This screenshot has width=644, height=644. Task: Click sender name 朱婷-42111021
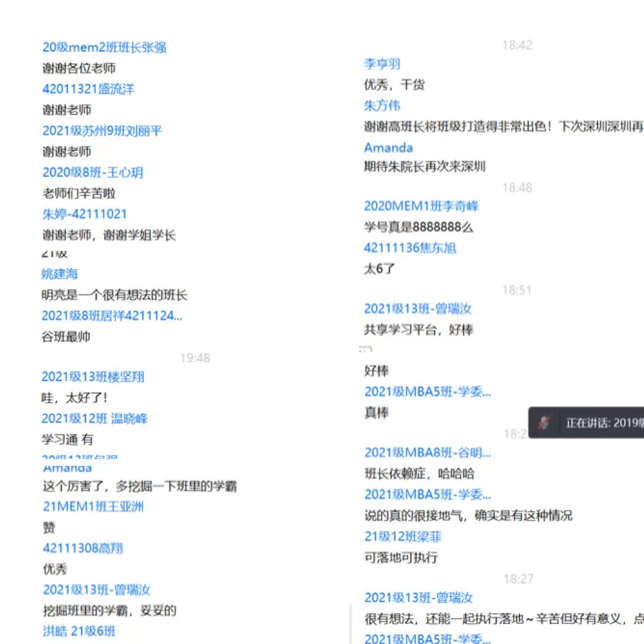[84, 214]
